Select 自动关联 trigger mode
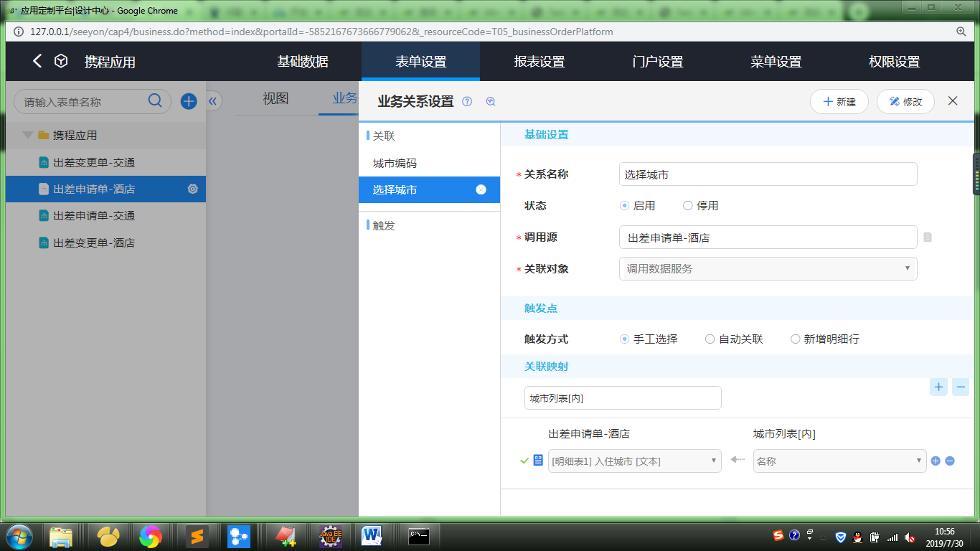The height and width of the screenshot is (551, 980). 710,339
